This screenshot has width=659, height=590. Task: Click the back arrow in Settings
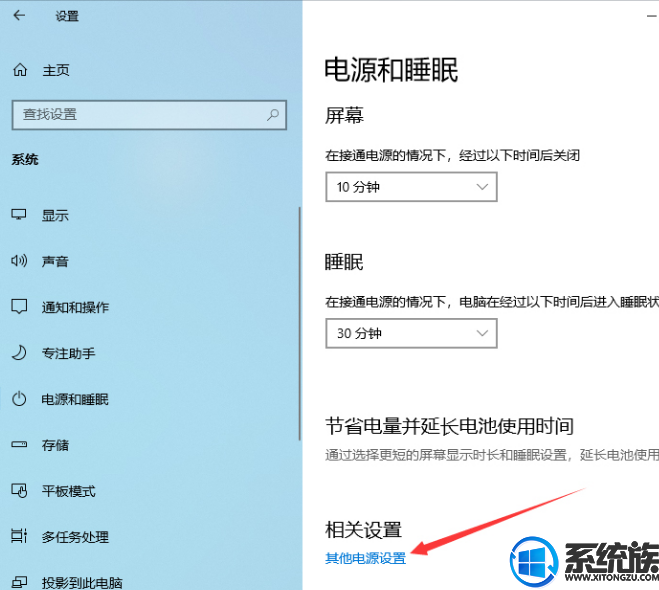click(x=19, y=16)
